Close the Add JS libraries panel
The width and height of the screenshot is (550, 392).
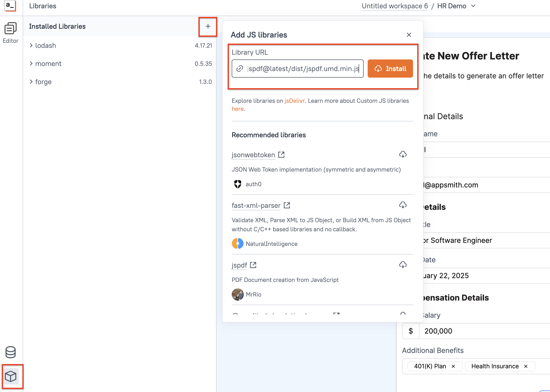pos(409,35)
